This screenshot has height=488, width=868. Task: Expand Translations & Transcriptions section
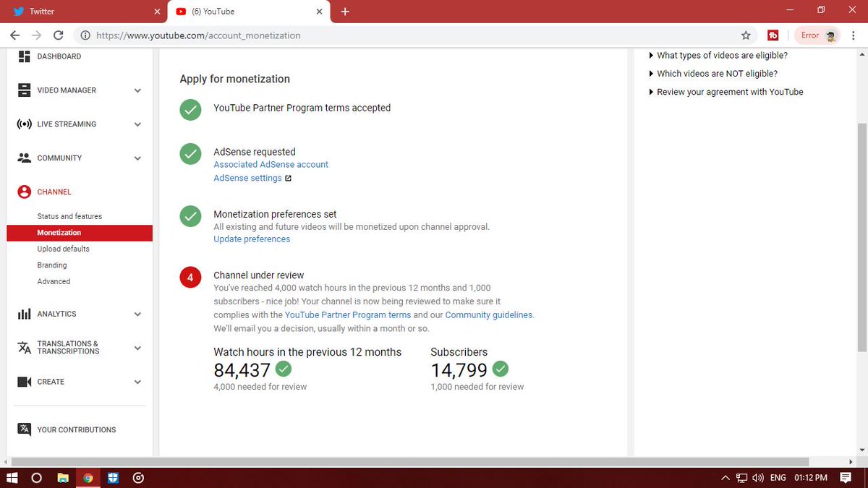137,348
